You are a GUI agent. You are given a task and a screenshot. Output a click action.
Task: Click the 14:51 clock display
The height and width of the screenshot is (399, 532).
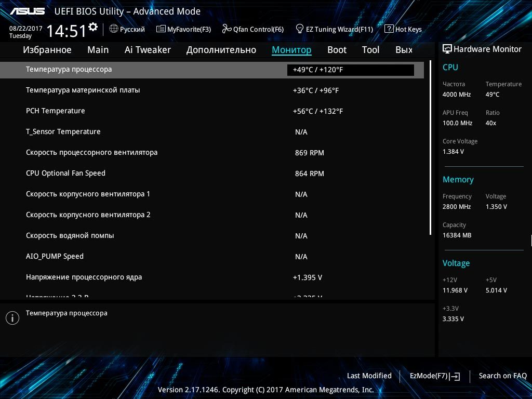tap(66, 31)
